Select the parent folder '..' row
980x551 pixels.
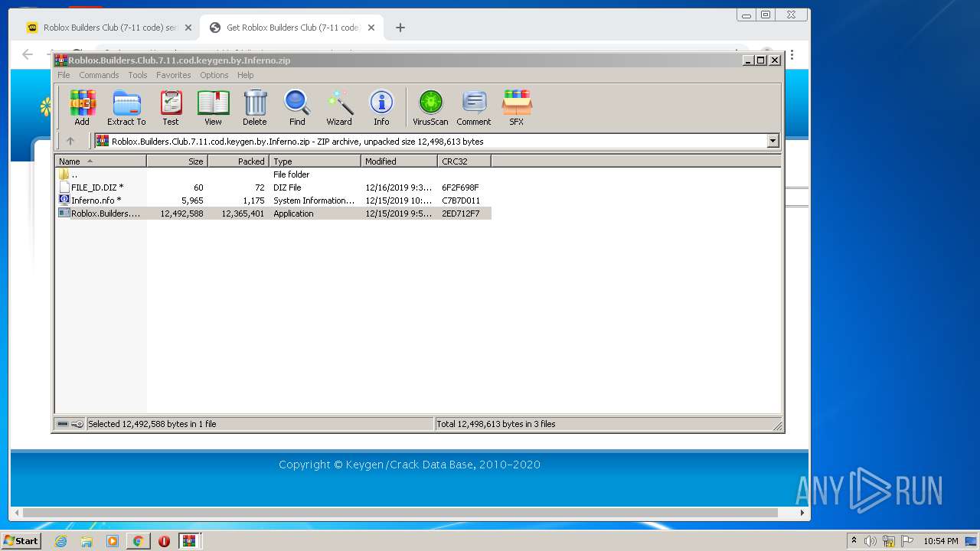(273, 174)
